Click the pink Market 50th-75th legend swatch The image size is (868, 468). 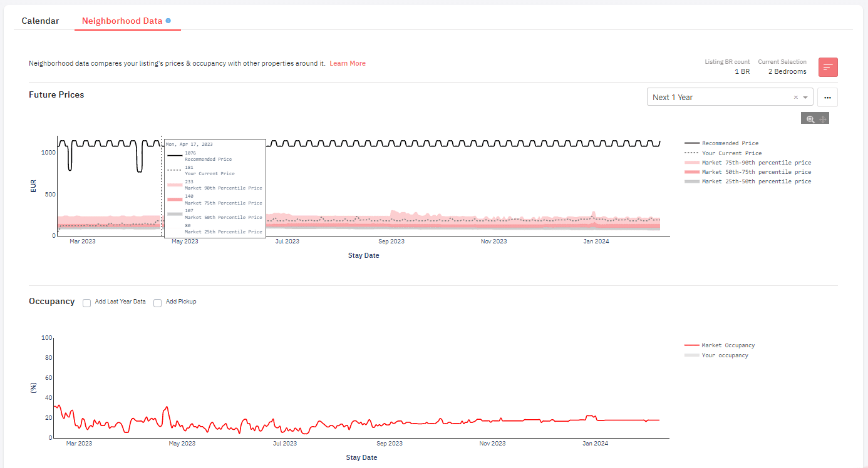pos(692,171)
